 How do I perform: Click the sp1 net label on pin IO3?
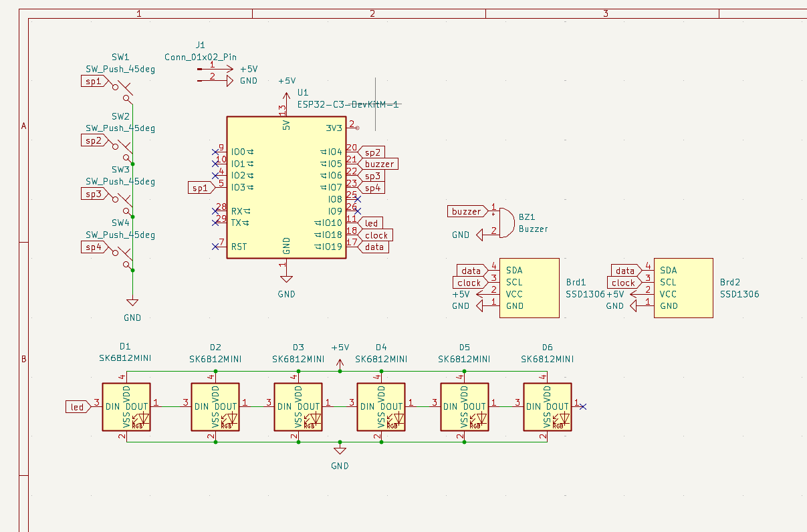pyautogui.click(x=199, y=187)
